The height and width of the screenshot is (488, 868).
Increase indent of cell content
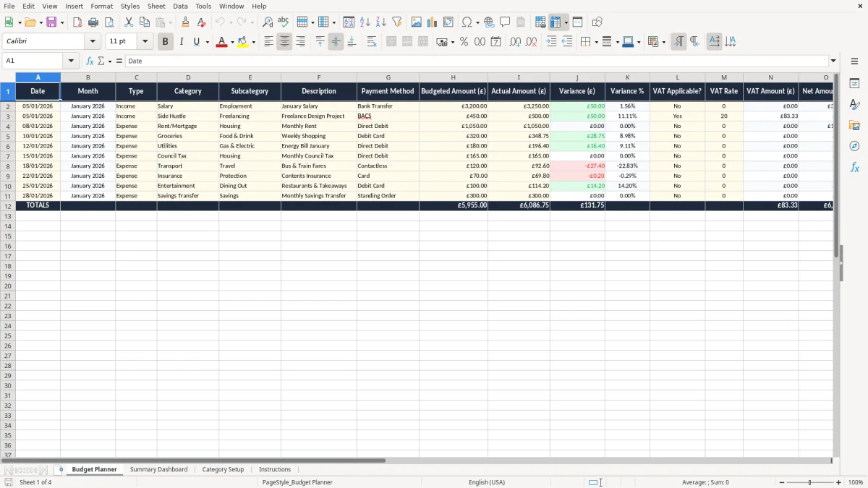pyautogui.click(x=551, y=42)
